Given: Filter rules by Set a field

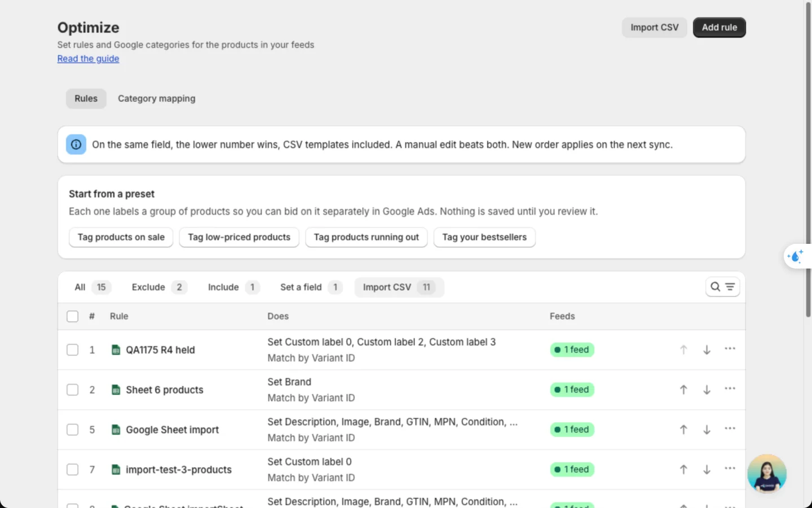Looking at the screenshot, I should 311,287.
